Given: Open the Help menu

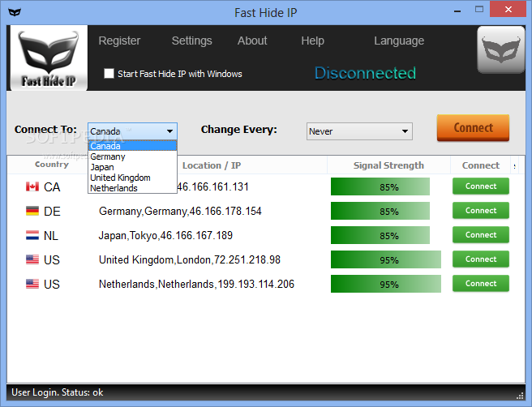Looking at the screenshot, I should pyautogui.click(x=312, y=41).
